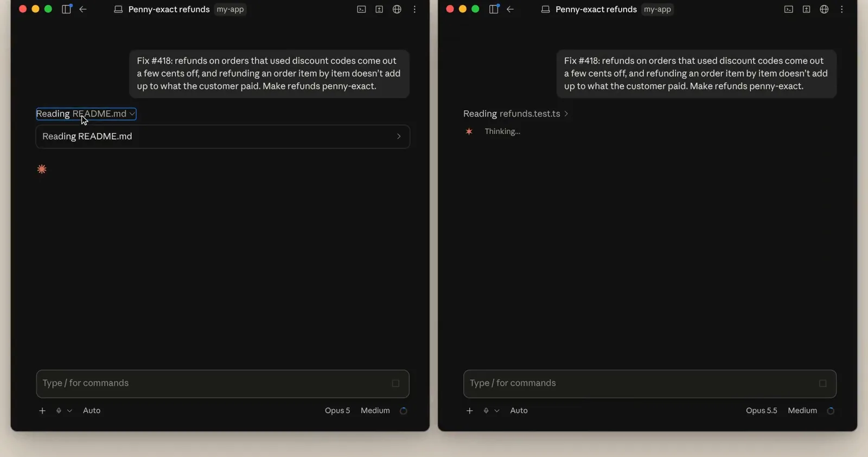Click the globe icon in the Opus 5 window
Viewport: 868px width, 457px height.
(x=397, y=9)
